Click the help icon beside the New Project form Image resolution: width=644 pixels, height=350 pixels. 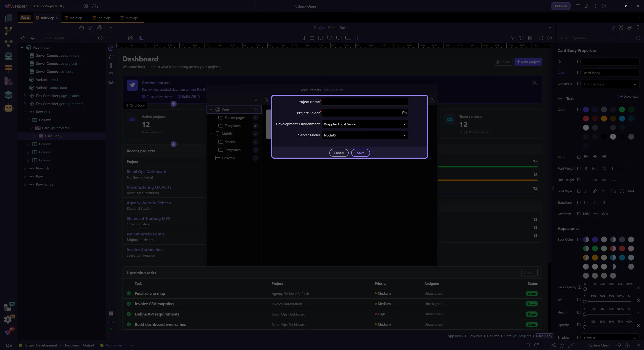coord(432,100)
